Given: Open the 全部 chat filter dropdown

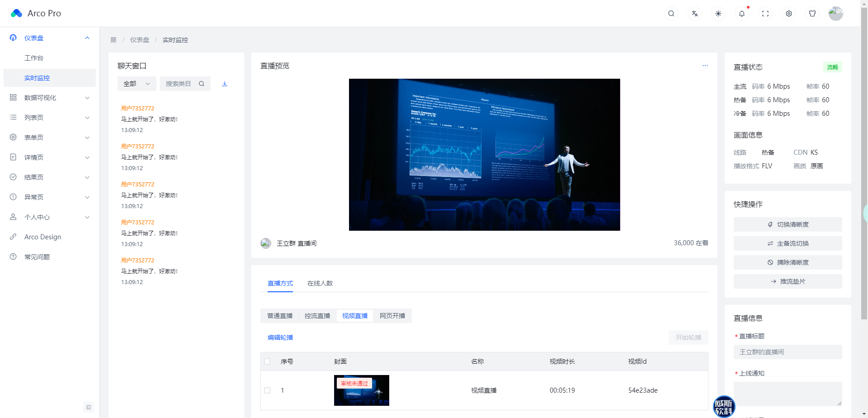Looking at the screenshot, I should pyautogui.click(x=137, y=84).
